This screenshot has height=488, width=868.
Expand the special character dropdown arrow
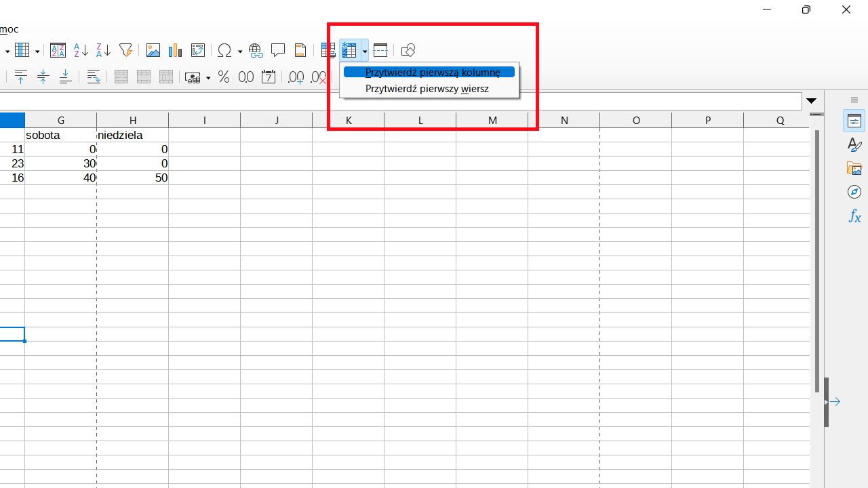coord(239,50)
